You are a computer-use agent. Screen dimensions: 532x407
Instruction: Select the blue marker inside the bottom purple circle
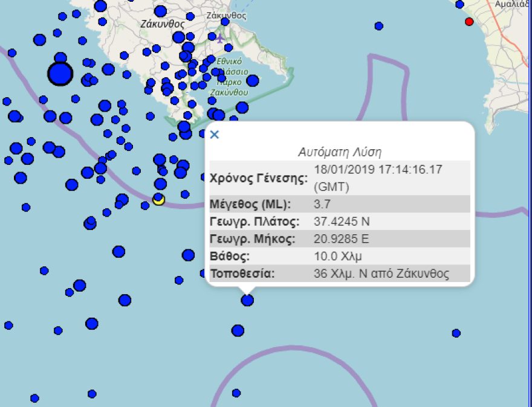[x=236, y=393]
